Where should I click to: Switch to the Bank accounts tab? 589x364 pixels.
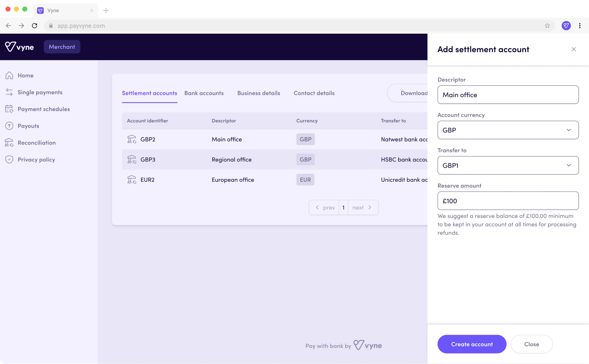click(204, 93)
